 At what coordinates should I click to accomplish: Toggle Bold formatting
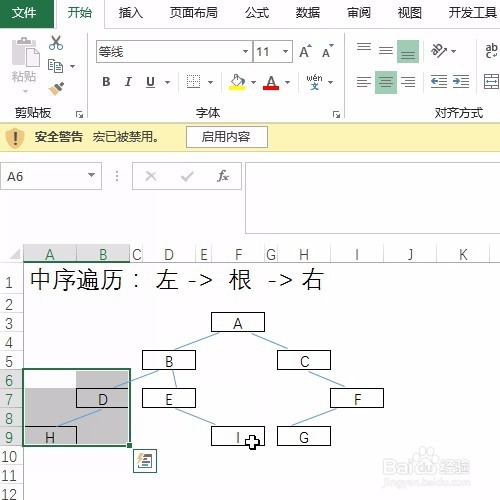point(106,82)
